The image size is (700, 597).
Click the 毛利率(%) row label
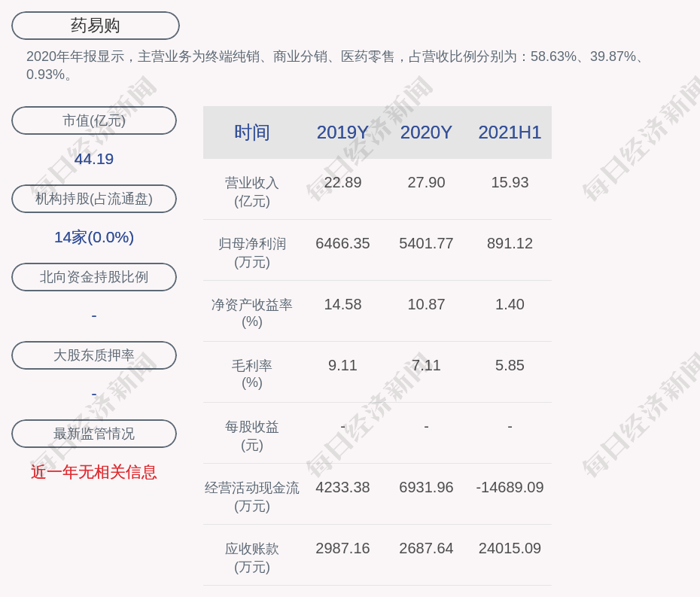(x=252, y=374)
